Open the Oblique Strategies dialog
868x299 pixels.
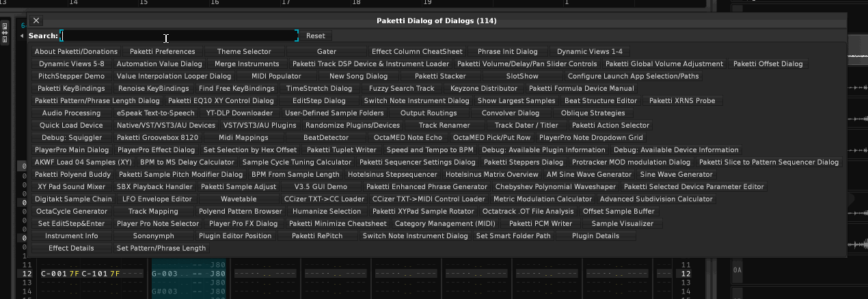593,113
